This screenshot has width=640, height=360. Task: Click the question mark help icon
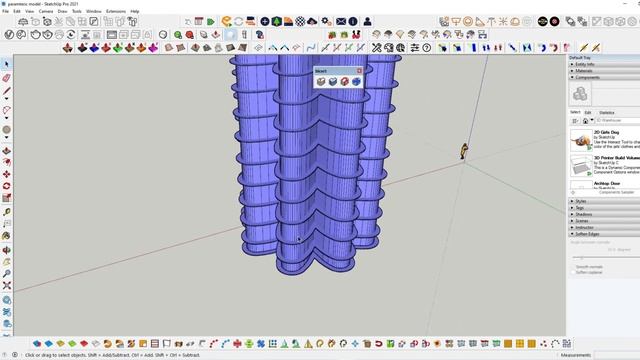coord(427,48)
